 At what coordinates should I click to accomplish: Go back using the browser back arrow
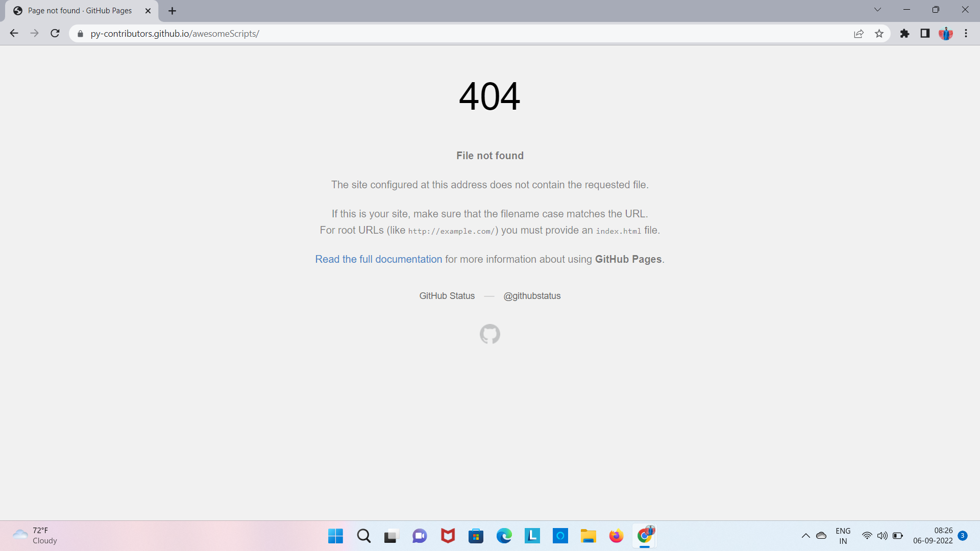(14, 34)
